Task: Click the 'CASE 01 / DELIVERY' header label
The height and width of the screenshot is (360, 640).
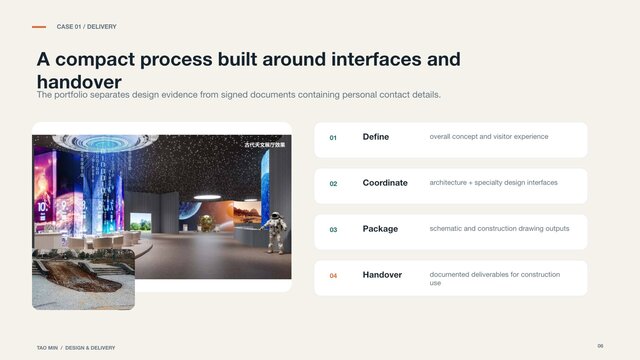Action: click(87, 27)
